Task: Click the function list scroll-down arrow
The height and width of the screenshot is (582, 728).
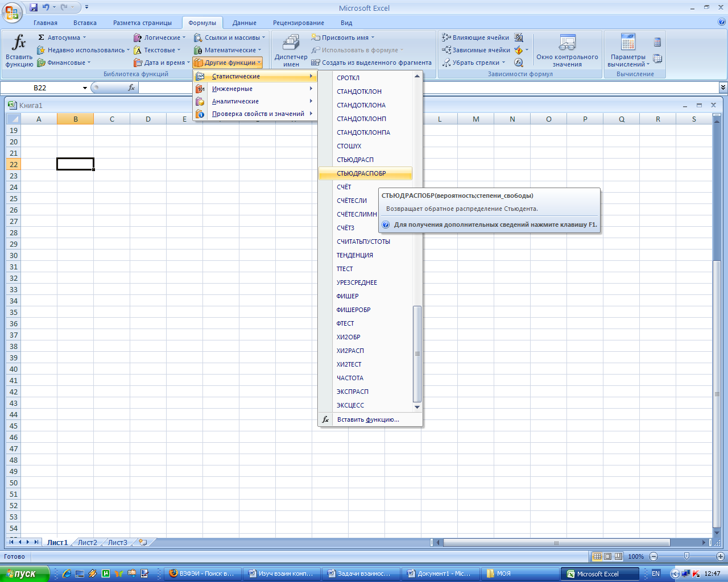Action: (417, 407)
